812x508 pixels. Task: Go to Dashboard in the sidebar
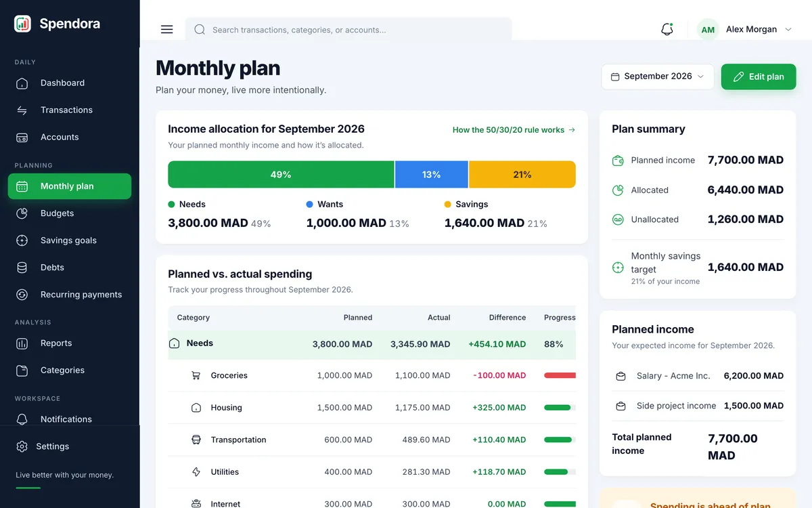click(x=70, y=83)
